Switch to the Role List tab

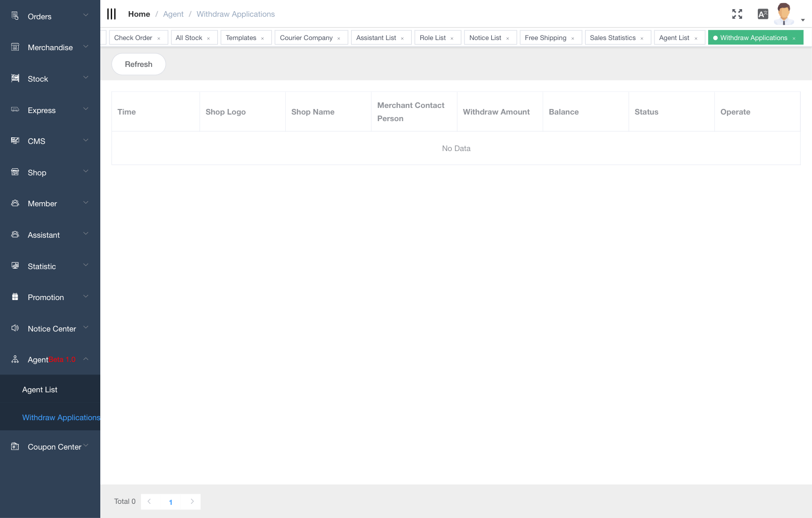(x=432, y=37)
